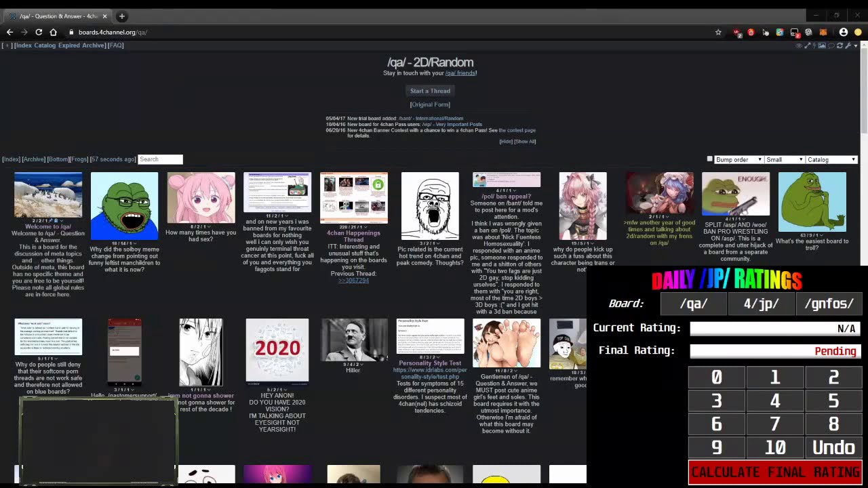Screen dimensions: 868x488
Task: Jump to Bottom via the catalog bar
Action: click(x=58, y=159)
